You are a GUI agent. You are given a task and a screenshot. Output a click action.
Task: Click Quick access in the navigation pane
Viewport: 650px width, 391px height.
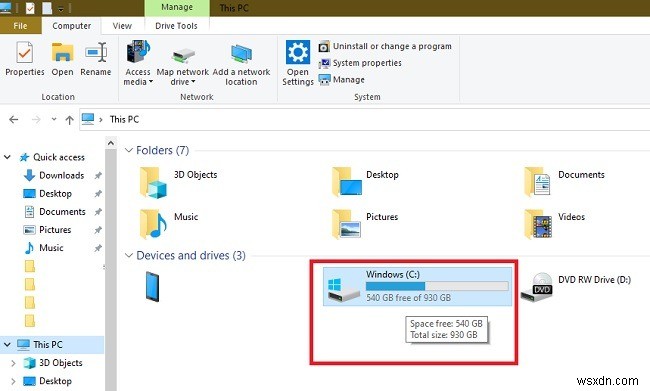(58, 157)
